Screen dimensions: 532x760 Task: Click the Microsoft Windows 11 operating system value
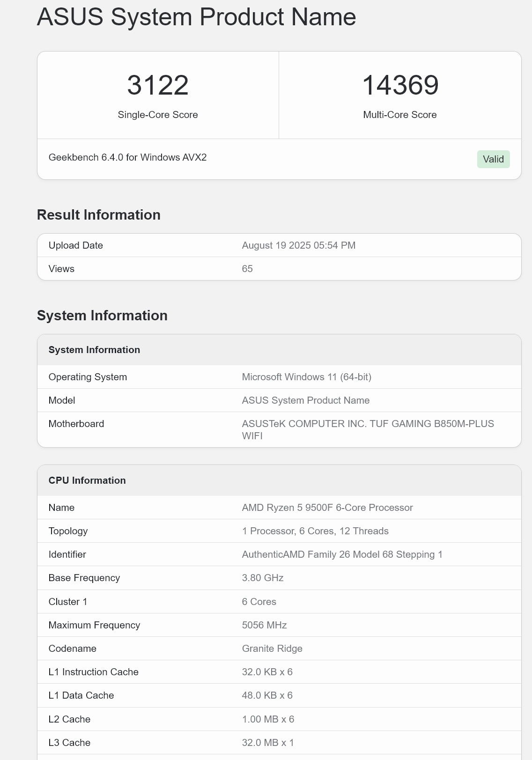point(306,377)
